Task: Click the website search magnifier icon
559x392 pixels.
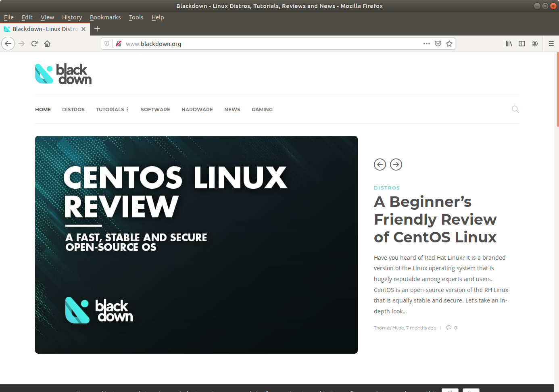Action: [x=515, y=109]
